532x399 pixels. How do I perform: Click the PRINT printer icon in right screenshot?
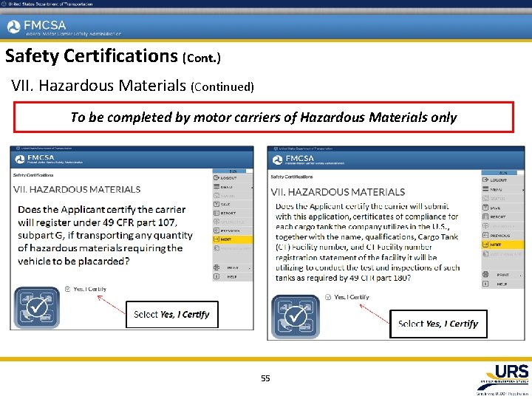[485, 274]
